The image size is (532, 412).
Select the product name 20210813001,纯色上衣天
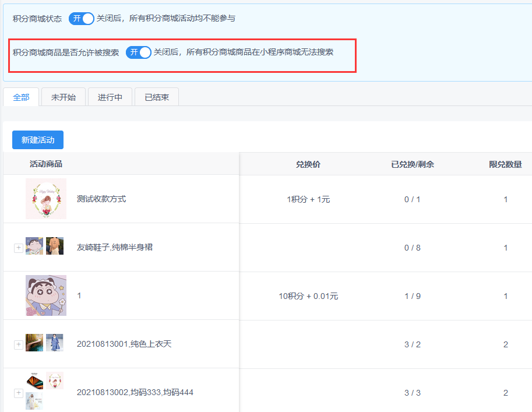(x=124, y=344)
